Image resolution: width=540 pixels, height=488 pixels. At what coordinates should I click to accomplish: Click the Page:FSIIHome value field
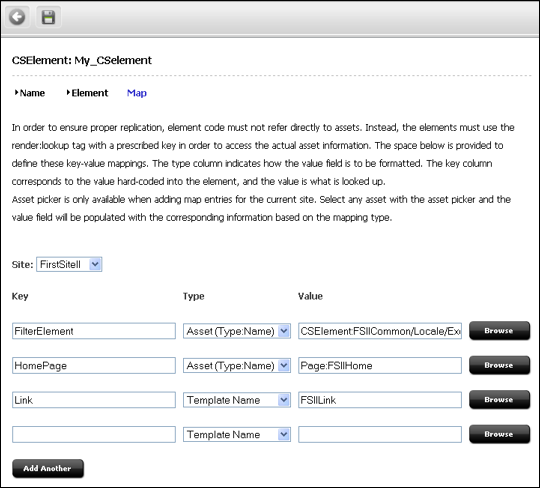tap(380, 365)
